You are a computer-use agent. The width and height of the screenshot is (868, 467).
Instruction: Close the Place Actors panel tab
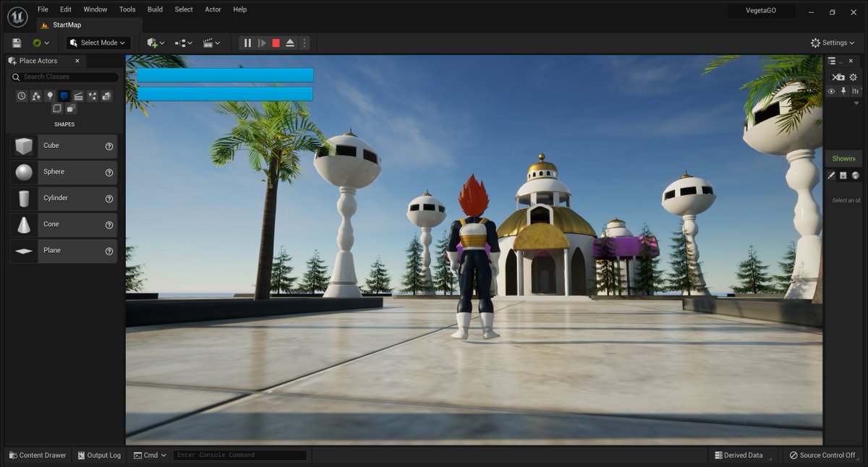(77, 61)
